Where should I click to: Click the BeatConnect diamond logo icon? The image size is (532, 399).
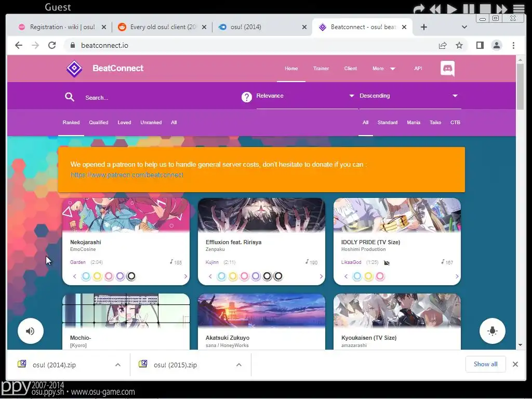[74, 69]
